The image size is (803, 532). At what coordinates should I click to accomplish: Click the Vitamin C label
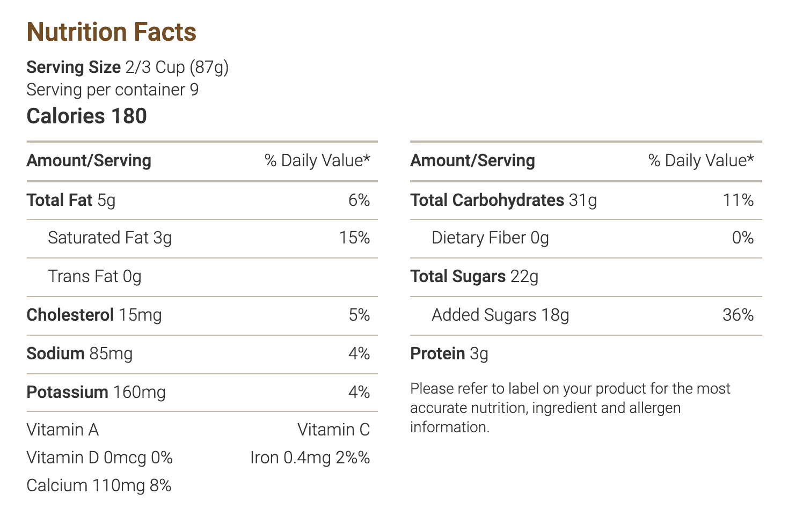click(x=334, y=430)
